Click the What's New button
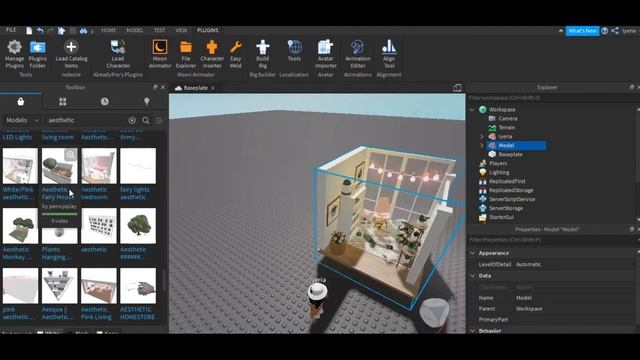The height and width of the screenshot is (360, 640). (x=582, y=31)
